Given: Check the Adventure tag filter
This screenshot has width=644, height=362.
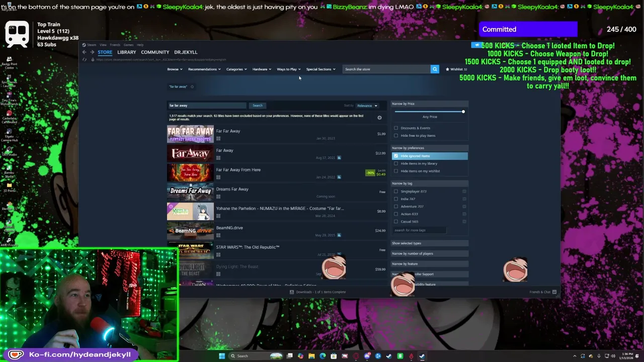Looking at the screenshot, I should [x=396, y=207].
